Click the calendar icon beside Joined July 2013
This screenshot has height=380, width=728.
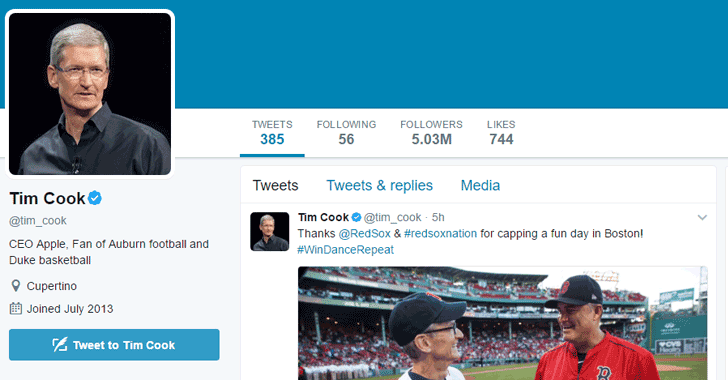(16, 308)
